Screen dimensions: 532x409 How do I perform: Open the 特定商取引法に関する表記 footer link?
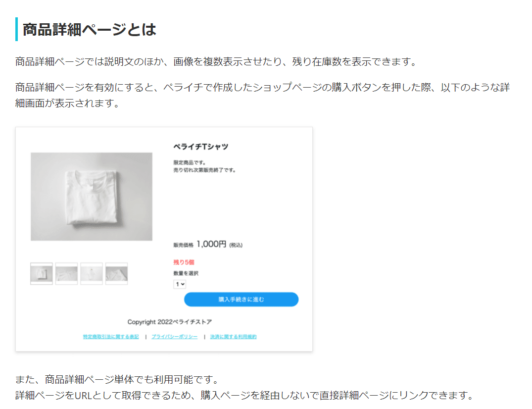tap(111, 336)
